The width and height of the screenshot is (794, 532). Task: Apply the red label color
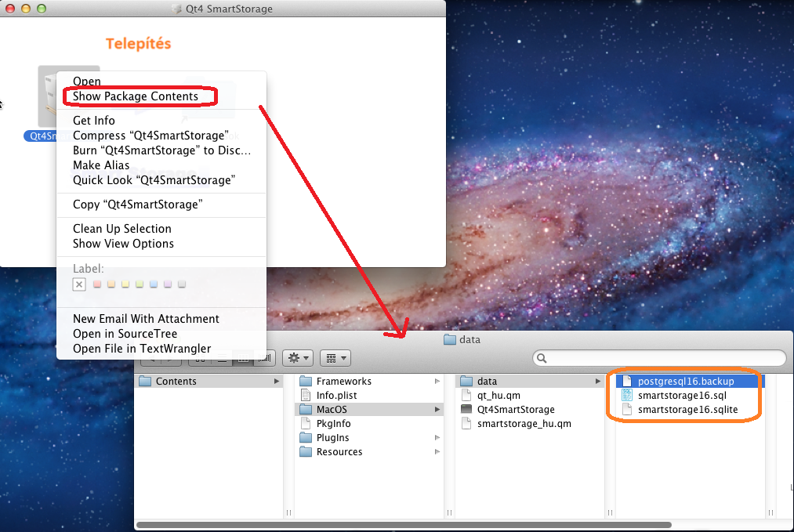97,284
